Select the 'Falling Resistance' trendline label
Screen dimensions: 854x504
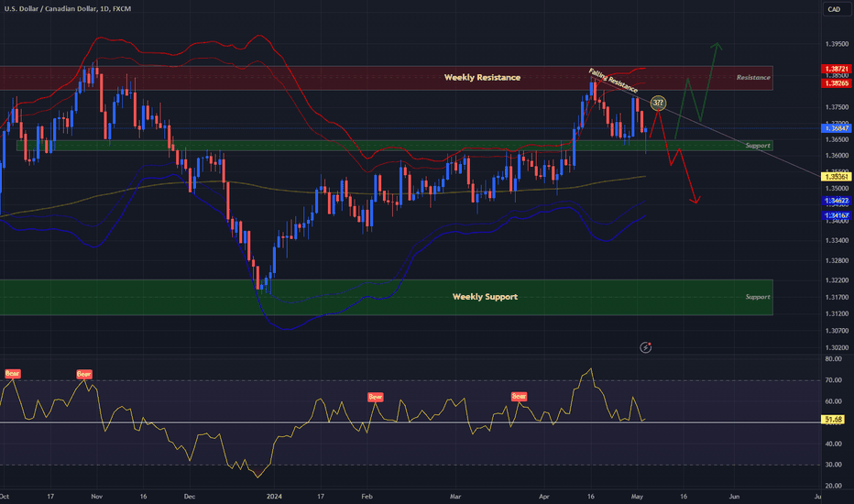(613, 80)
